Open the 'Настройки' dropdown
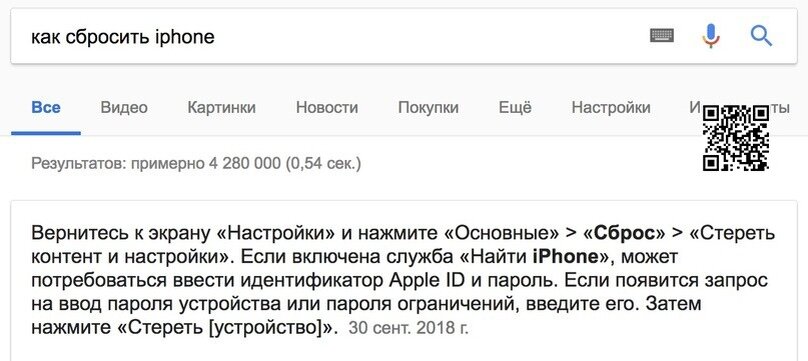The image size is (808, 361). (x=611, y=108)
